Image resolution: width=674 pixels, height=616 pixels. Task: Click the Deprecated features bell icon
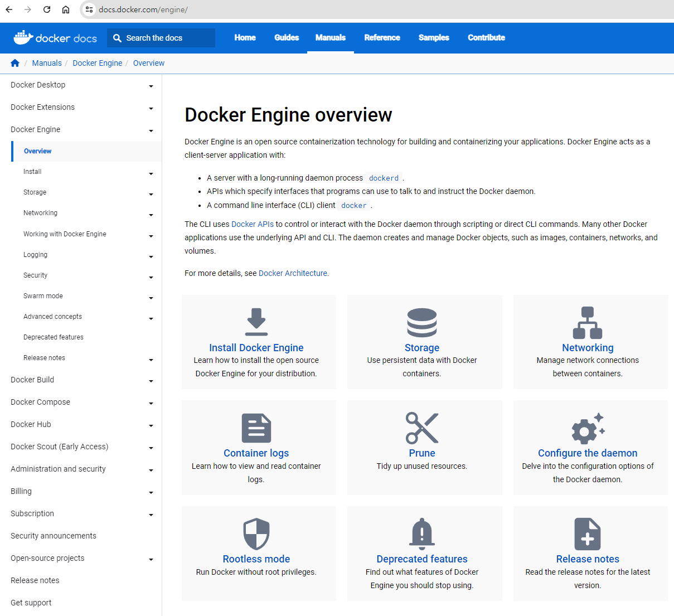(x=422, y=533)
